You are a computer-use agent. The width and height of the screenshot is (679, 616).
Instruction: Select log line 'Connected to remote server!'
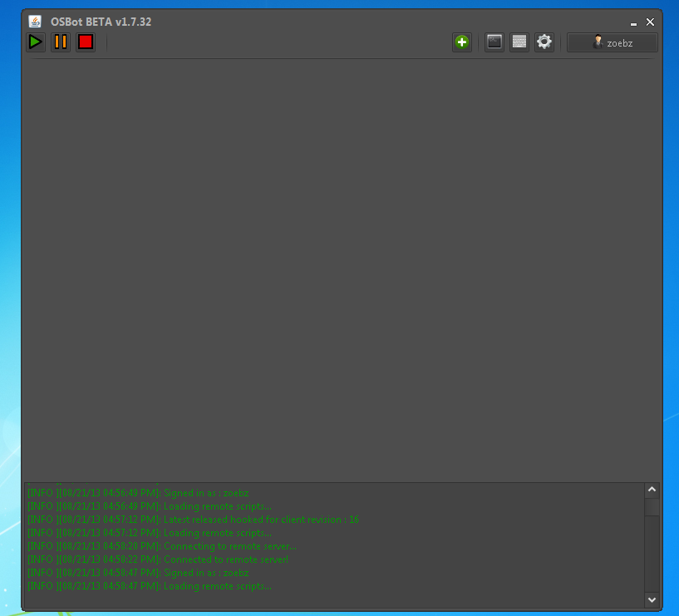158,559
